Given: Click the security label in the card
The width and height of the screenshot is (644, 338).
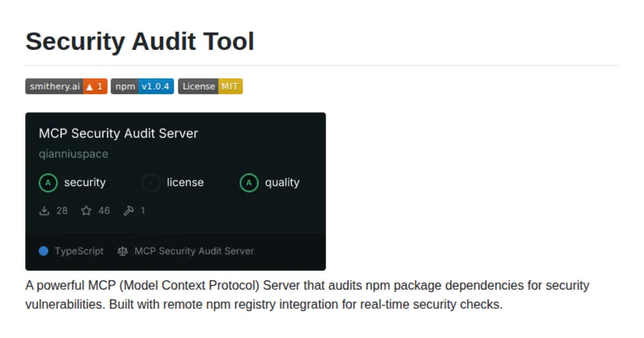Looking at the screenshot, I should click(x=85, y=182).
